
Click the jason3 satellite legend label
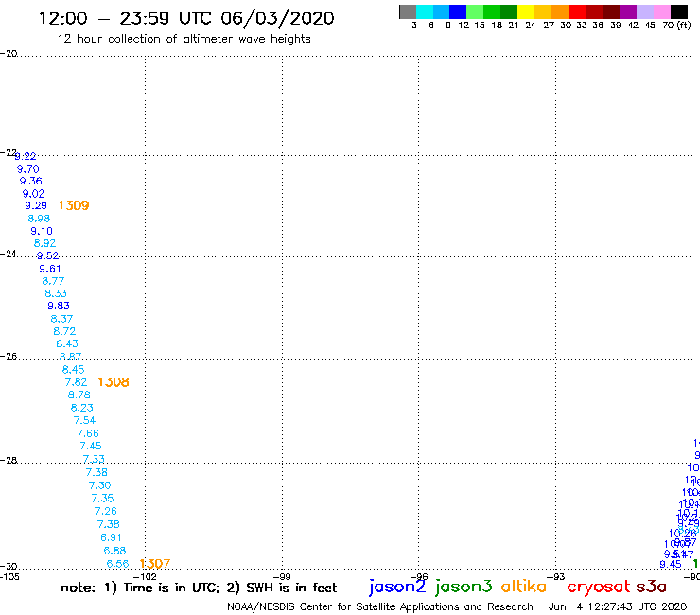[x=464, y=587]
